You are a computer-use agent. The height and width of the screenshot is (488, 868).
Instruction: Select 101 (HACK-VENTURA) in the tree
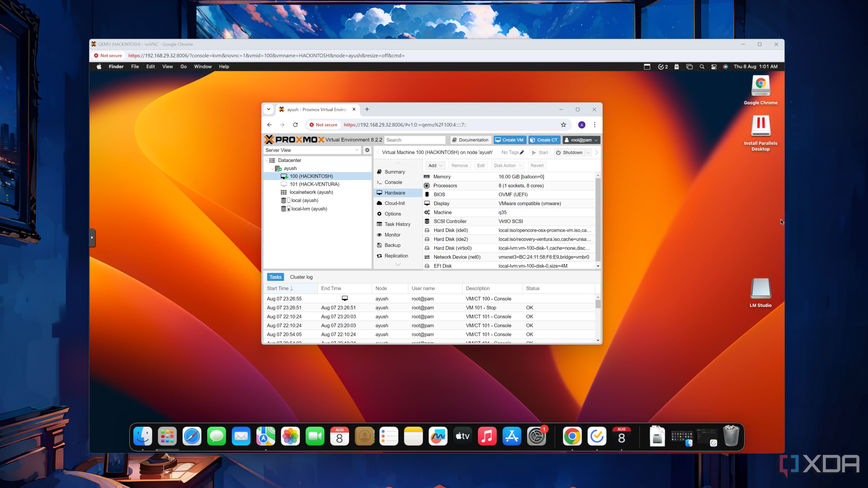click(314, 184)
